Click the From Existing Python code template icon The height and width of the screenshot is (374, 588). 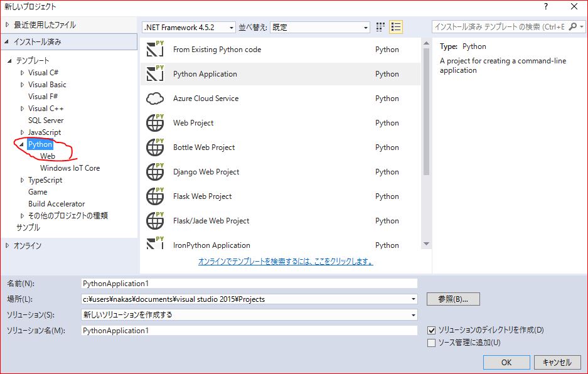point(155,49)
